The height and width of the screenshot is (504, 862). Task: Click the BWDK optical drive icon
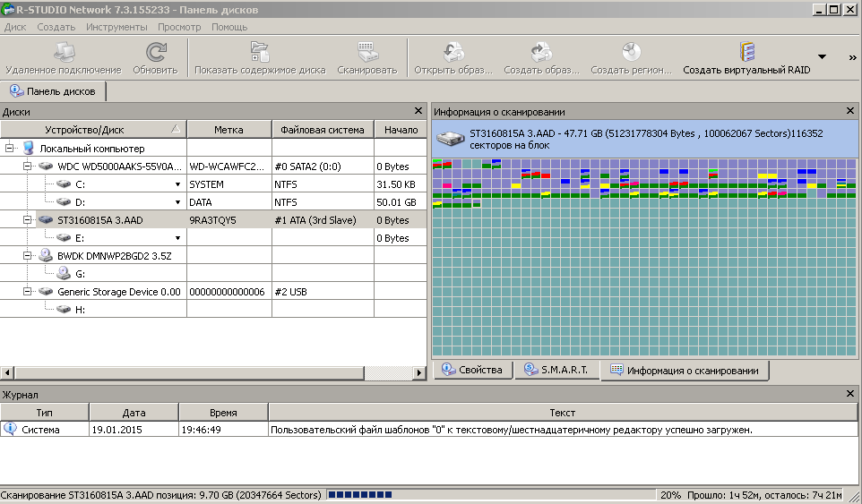coord(46,255)
